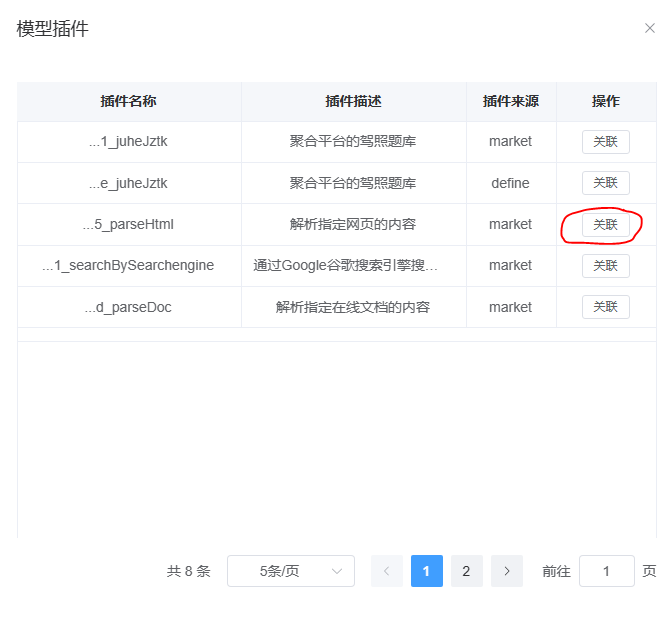Select the 解析指定在线文档的内容 description cell
The image size is (670, 642).
point(353,307)
